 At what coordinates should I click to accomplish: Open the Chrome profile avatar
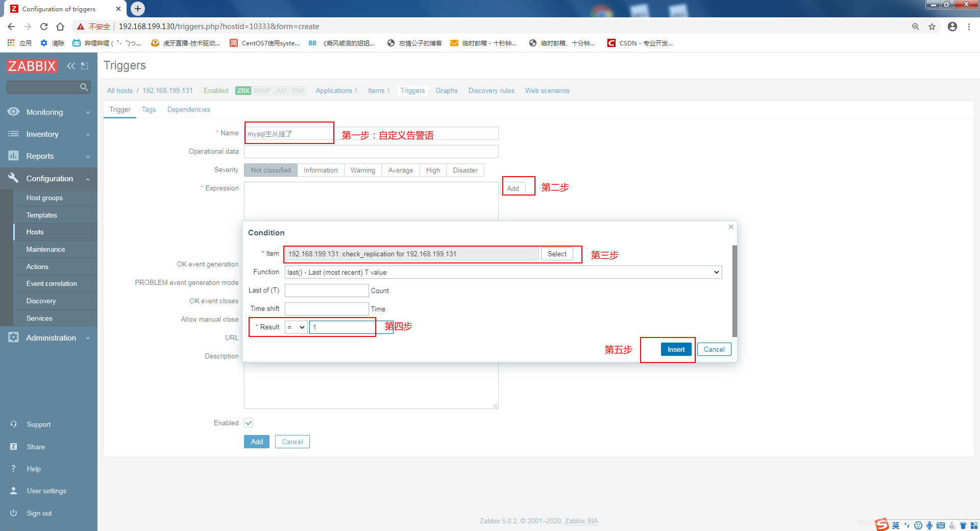click(x=952, y=27)
